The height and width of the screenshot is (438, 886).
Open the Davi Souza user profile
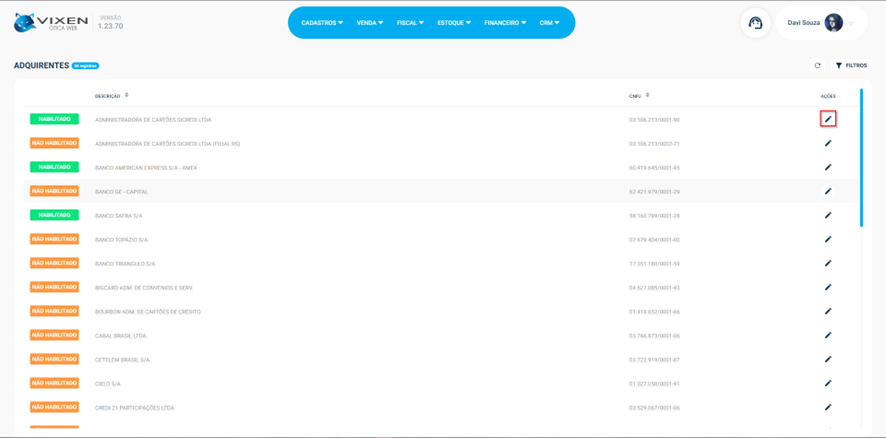coord(815,23)
